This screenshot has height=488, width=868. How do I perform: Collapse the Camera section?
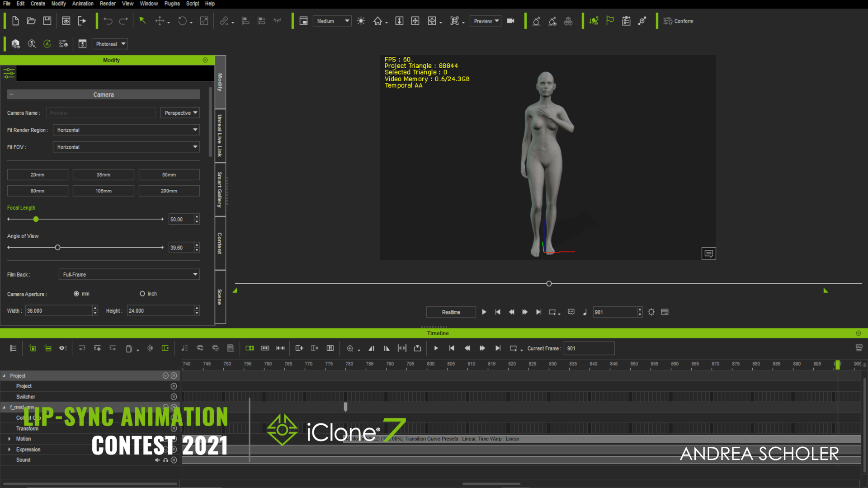point(11,94)
